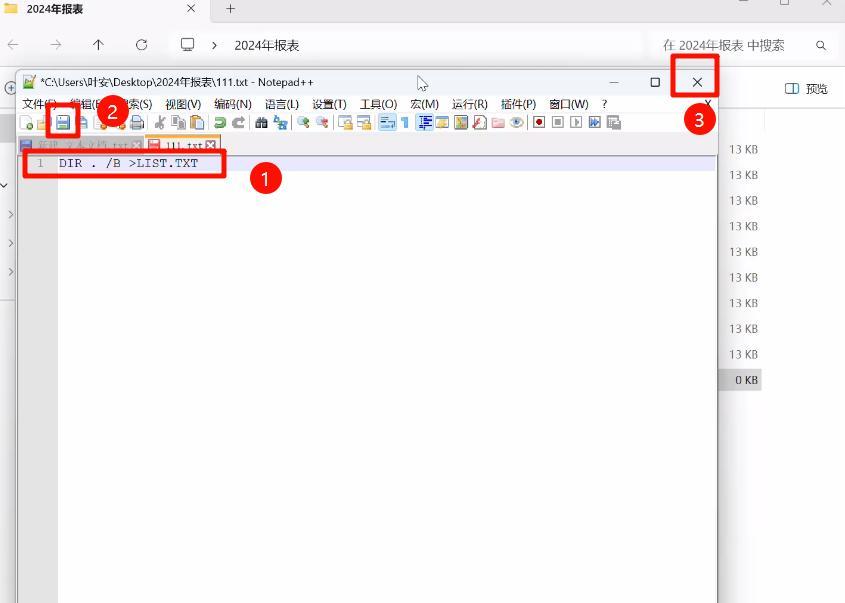Go back in File Explorer
845x603 pixels.
click(x=13, y=45)
